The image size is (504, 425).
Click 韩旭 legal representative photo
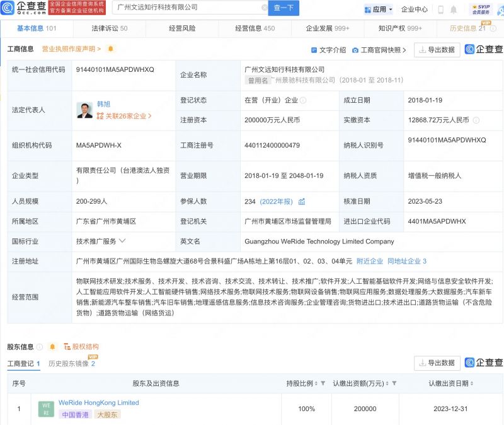[x=85, y=110]
